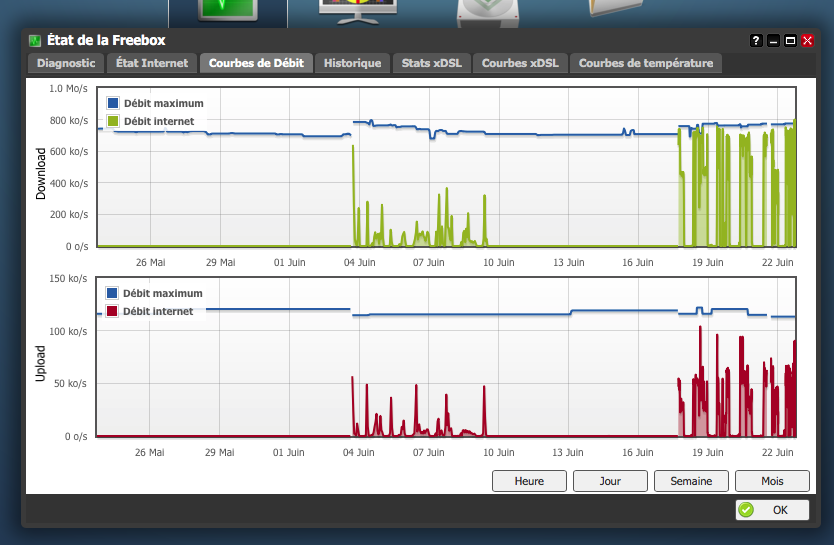Click the 04 Juin label on Download chart

tap(360, 262)
